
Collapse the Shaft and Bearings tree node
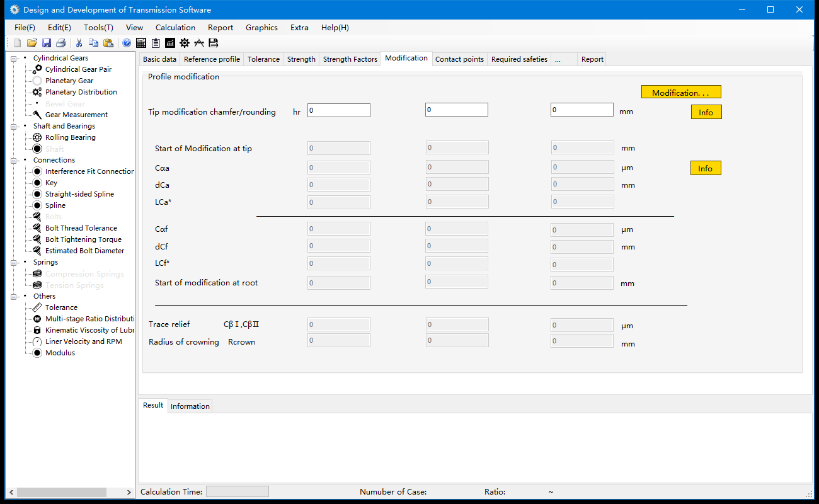pos(14,126)
